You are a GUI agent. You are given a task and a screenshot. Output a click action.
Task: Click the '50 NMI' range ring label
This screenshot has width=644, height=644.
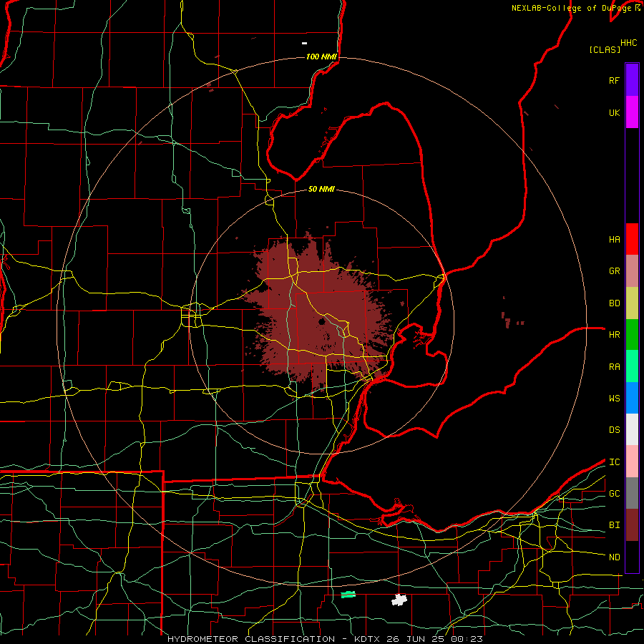[321, 189]
